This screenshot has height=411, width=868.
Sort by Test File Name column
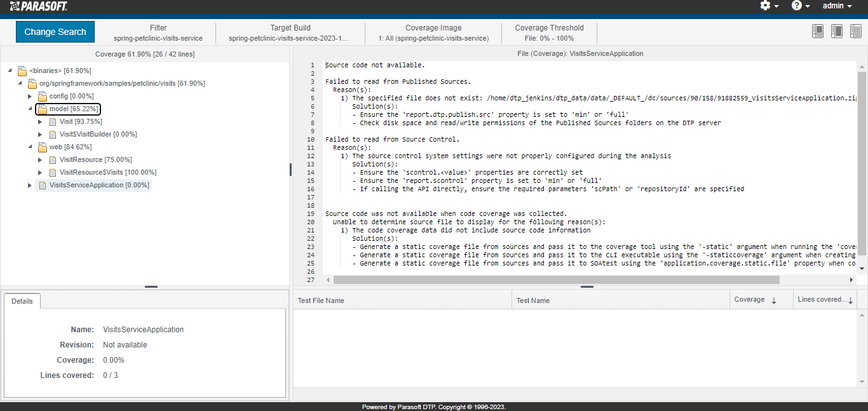pyautogui.click(x=403, y=300)
